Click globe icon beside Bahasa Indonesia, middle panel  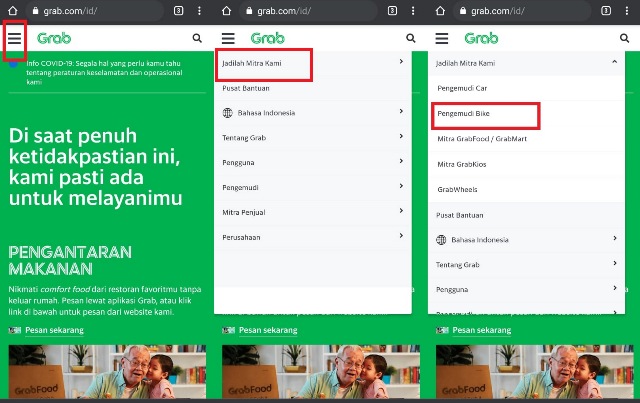click(228, 113)
